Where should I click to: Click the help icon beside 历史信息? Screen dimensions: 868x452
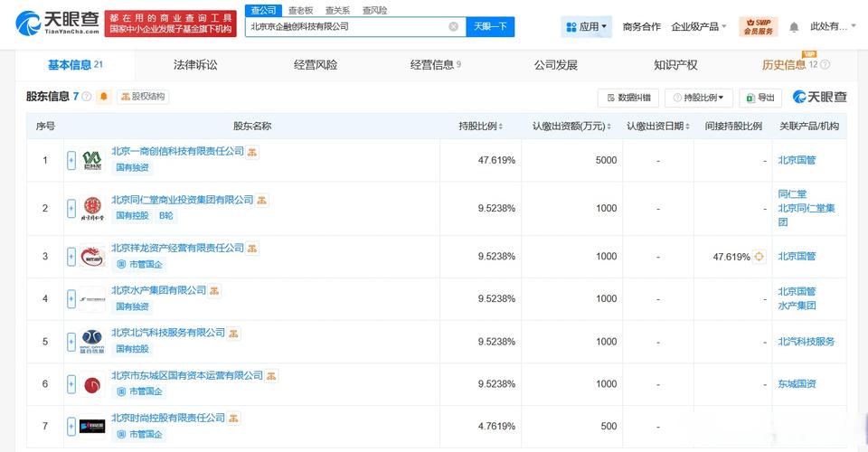(825, 65)
